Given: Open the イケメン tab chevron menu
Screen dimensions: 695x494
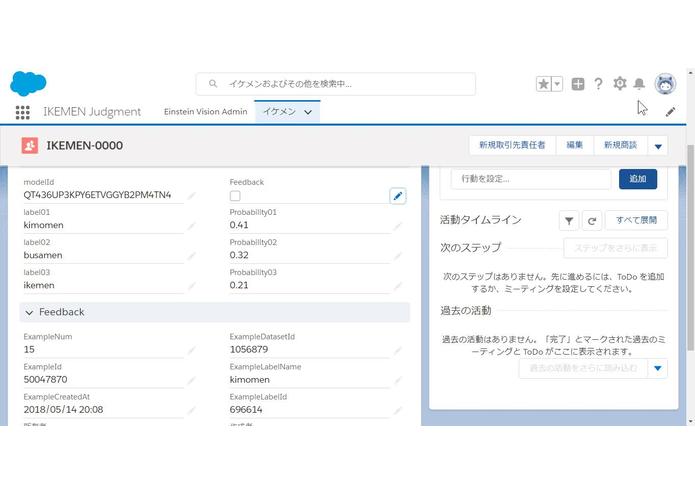Looking at the screenshot, I should [x=308, y=112].
